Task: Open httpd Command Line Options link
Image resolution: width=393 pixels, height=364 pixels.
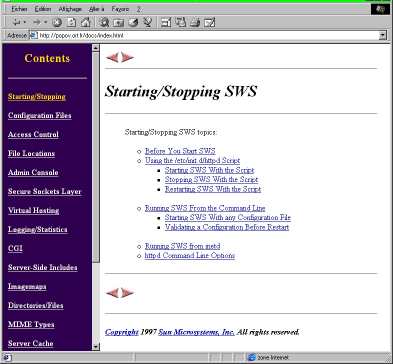Action: pyautogui.click(x=190, y=255)
